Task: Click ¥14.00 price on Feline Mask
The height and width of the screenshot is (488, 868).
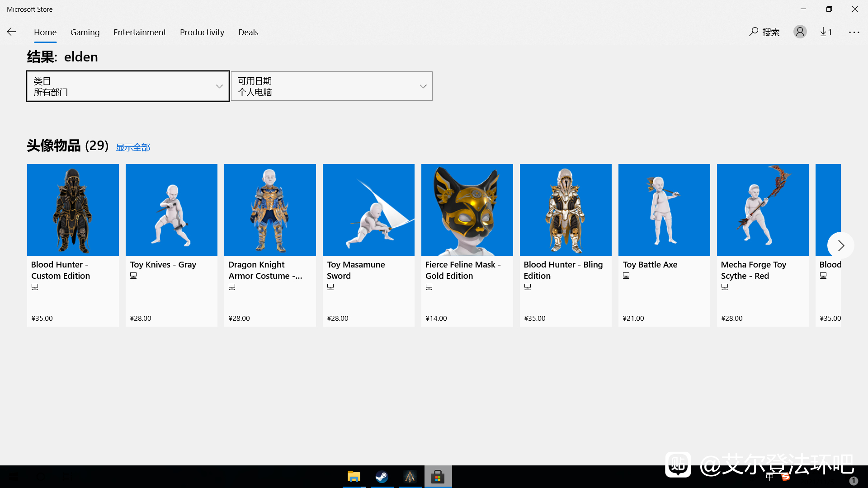Action: [436, 318]
